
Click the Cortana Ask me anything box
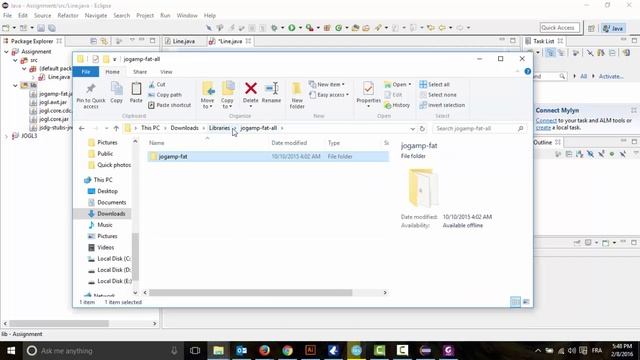[102, 351]
